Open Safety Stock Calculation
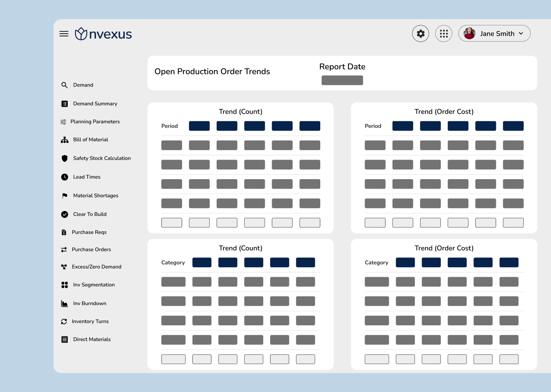Screen dimensions: 551x392 pyautogui.click(x=102, y=158)
